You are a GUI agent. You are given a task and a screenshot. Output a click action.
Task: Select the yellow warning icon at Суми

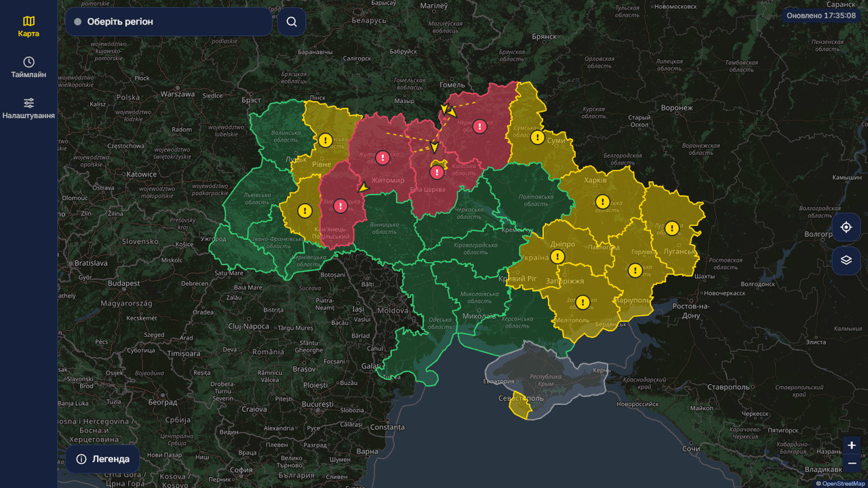pyautogui.click(x=538, y=138)
